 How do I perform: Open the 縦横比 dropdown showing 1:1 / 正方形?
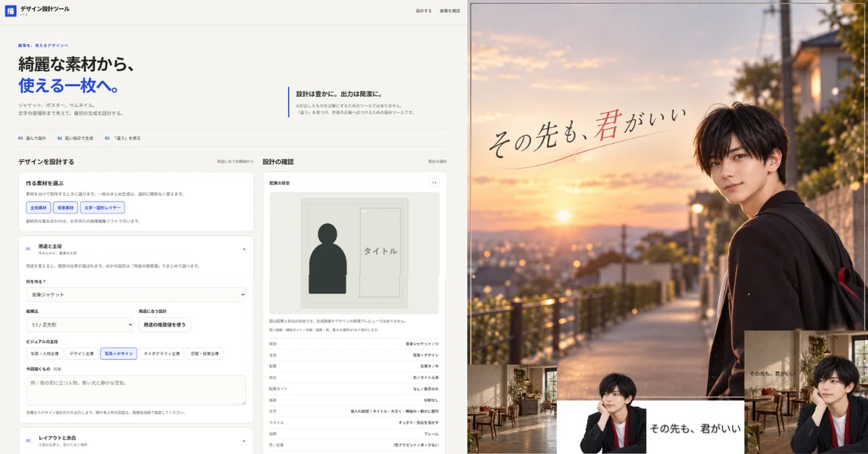pos(80,325)
